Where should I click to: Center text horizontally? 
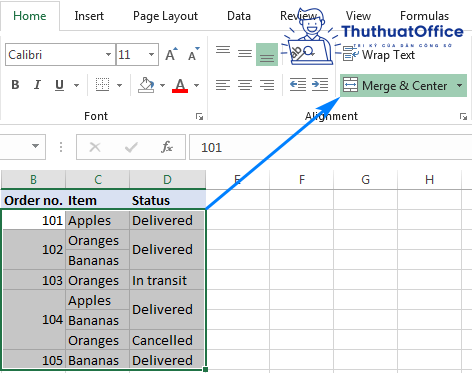coord(245,85)
